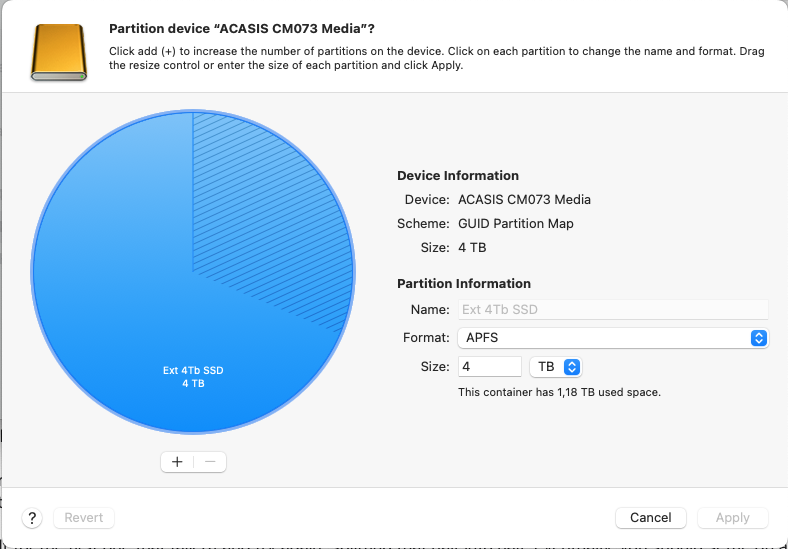Click the "ACASIS CM073 Media" device value
Screen dimensions: 788x549
524,199
